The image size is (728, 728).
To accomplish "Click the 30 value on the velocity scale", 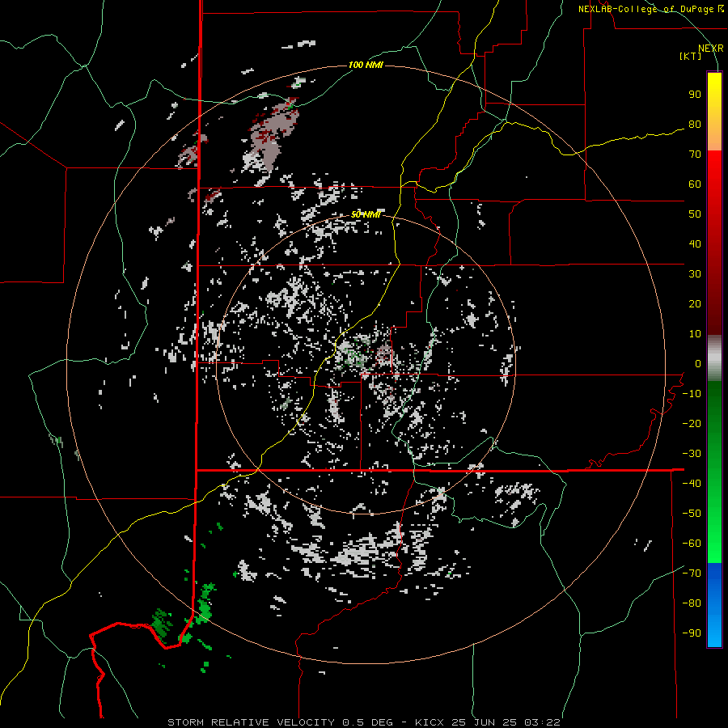I will tap(695, 274).
